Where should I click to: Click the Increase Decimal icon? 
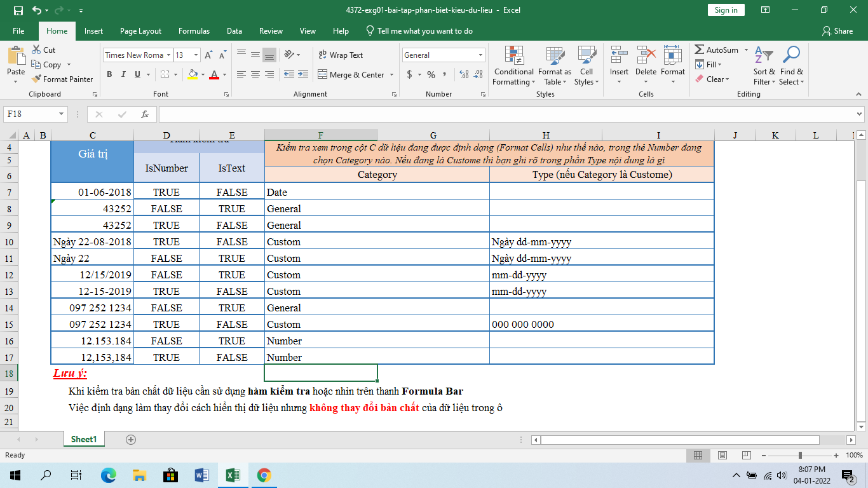point(464,75)
